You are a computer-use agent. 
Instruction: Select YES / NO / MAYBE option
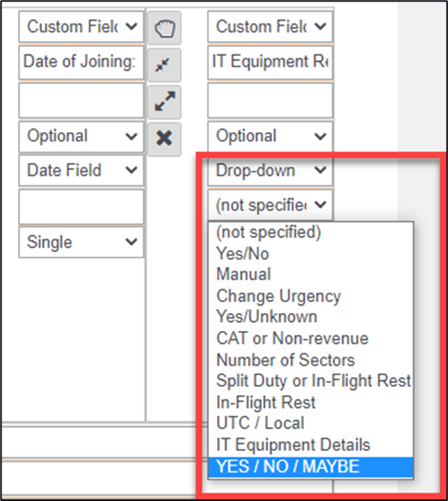(x=311, y=467)
